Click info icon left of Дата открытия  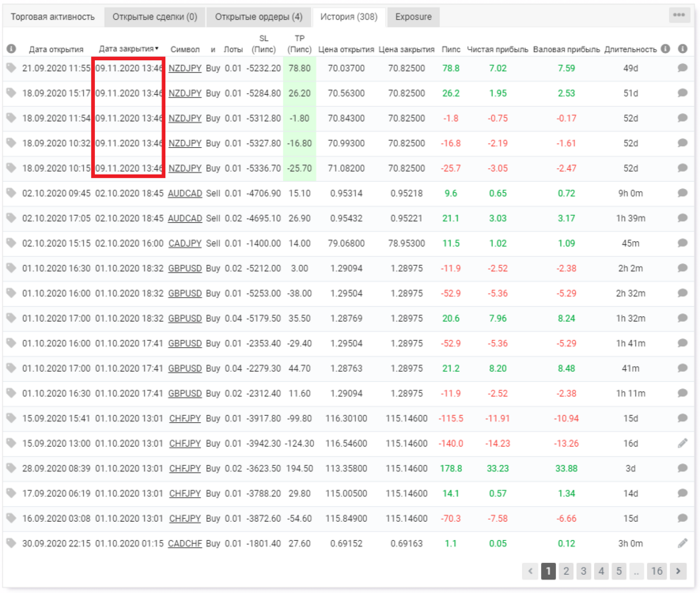(12, 49)
